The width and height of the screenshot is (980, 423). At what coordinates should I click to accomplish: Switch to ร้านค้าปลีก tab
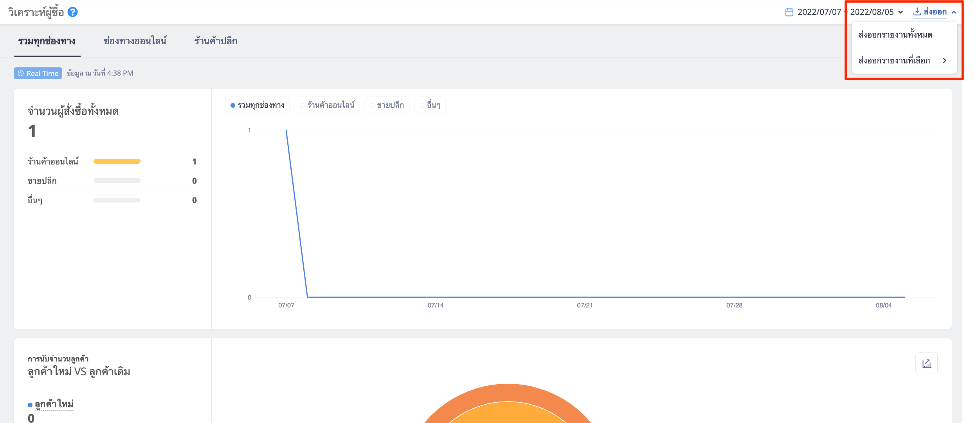pos(216,41)
